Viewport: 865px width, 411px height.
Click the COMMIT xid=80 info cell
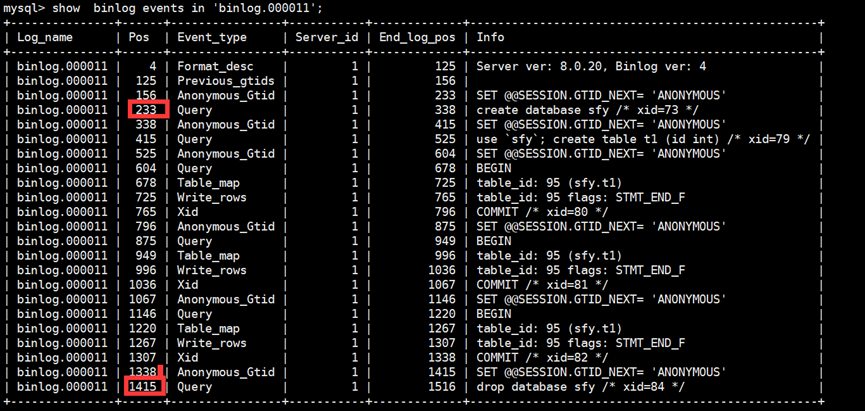point(542,212)
